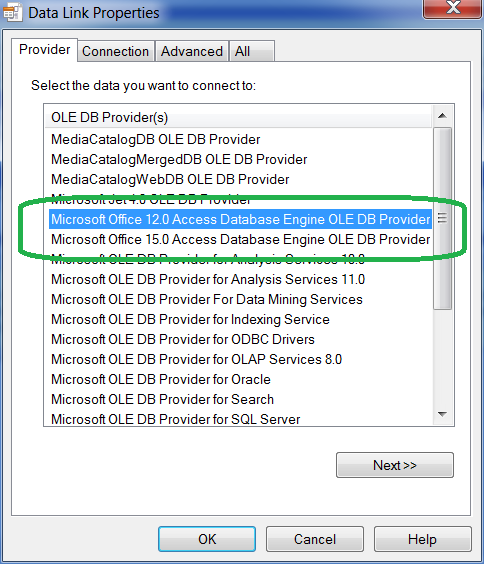Confirm with the OK button
The height and width of the screenshot is (564, 484).
click(x=207, y=539)
